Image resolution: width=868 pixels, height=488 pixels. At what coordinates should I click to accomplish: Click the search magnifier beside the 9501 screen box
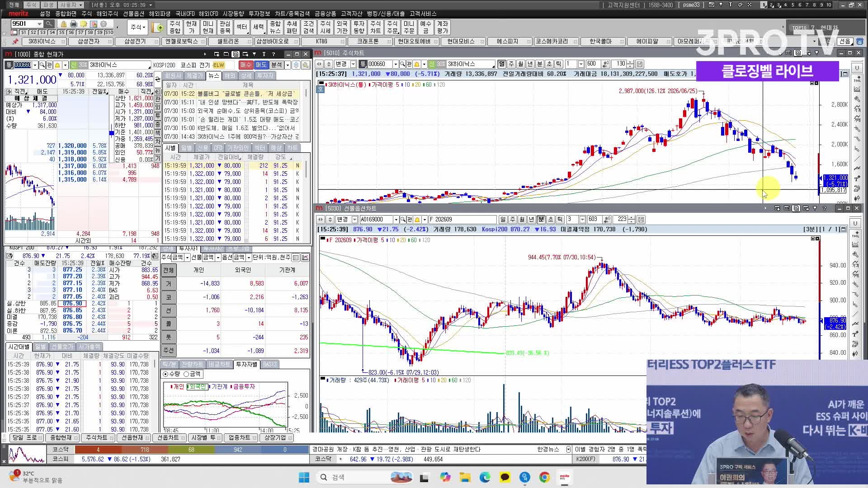click(49, 24)
